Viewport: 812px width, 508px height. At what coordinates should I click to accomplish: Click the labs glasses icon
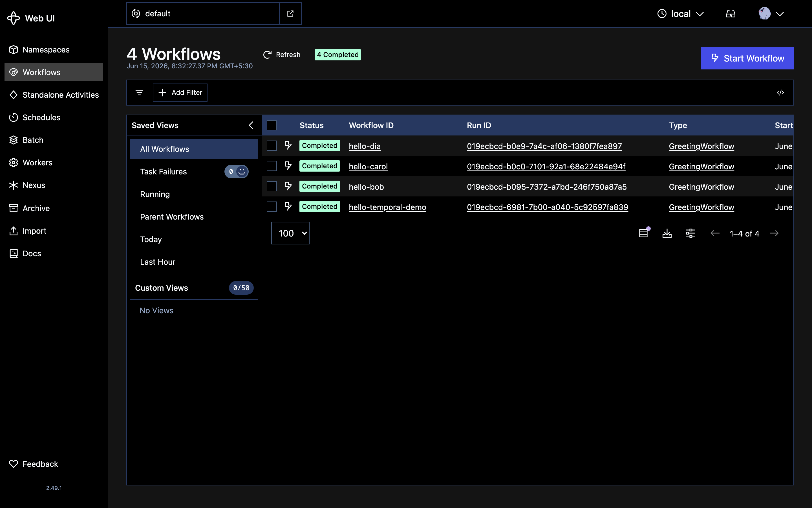731,14
